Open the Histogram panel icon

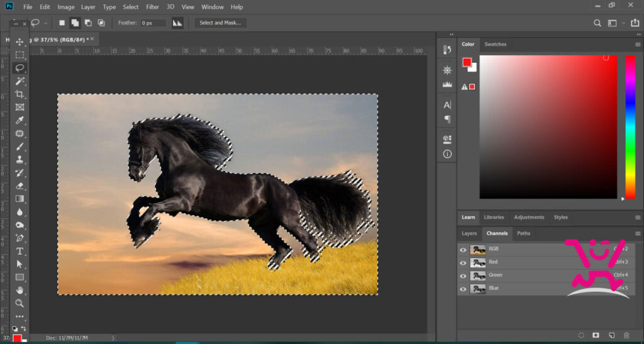(447, 84)
